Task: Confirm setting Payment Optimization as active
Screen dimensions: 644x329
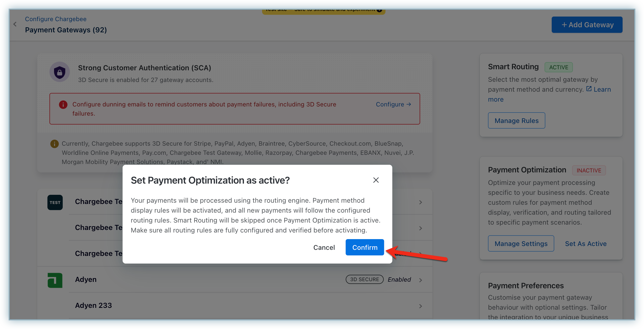Action: pyautogui.click(x=365, y=247)
